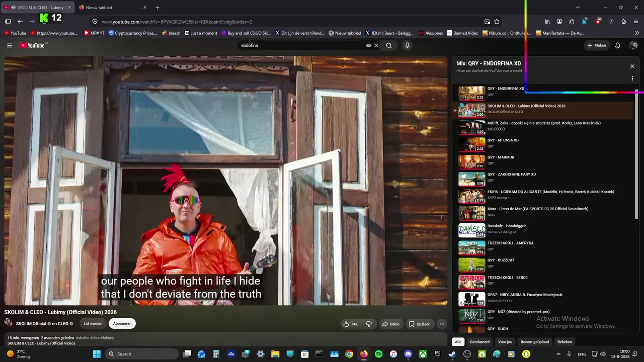Open the YouTube account avatar menu
This screenshot has height=362, width=644.
pyautogui.click(x=633, y=45)
